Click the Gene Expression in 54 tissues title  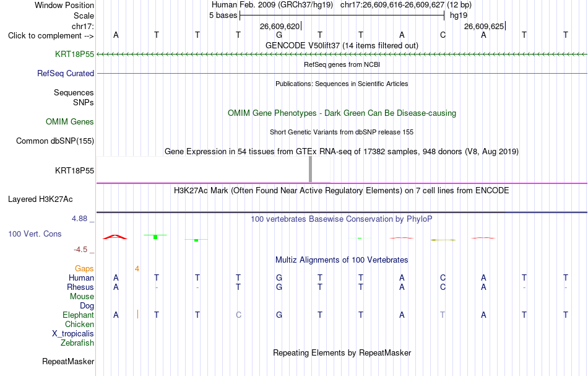[342, 152]
